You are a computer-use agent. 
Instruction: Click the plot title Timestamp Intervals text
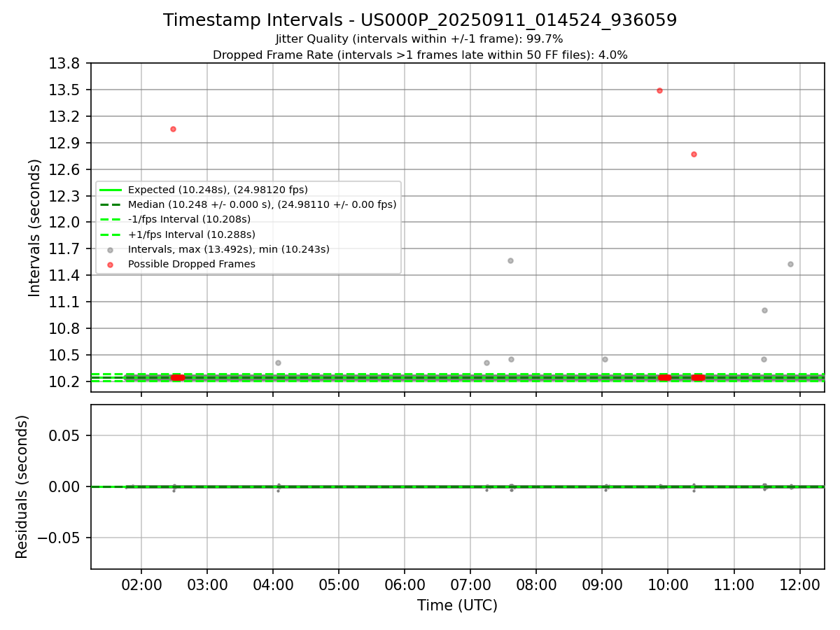(x=420, y=20)
